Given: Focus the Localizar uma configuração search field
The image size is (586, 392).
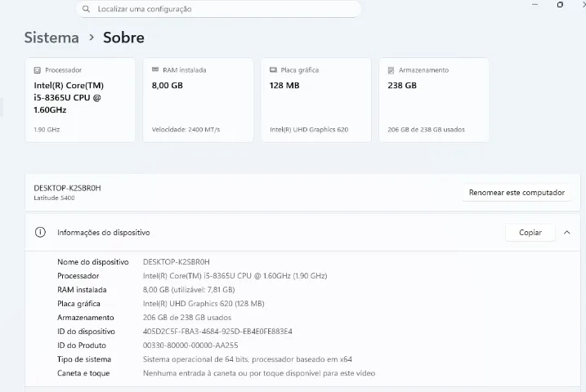Looking at the screenshot, I should pyautogui.click(x=218, y=9).
